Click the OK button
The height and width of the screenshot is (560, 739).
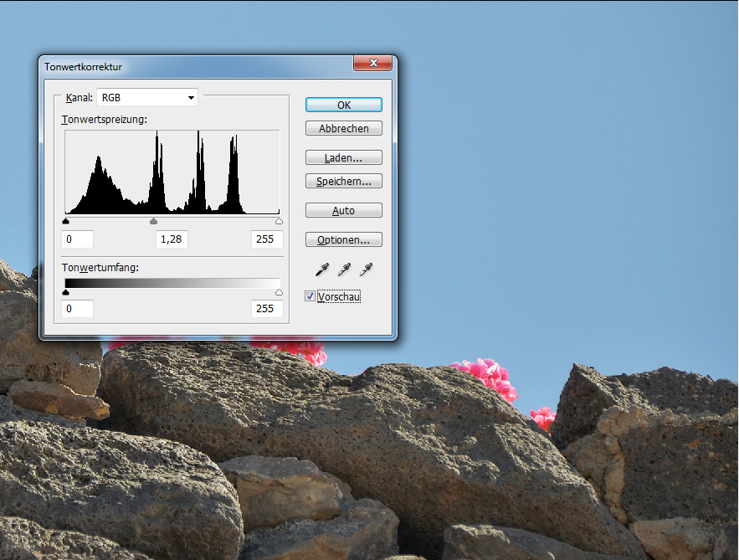tap(343, 105)
